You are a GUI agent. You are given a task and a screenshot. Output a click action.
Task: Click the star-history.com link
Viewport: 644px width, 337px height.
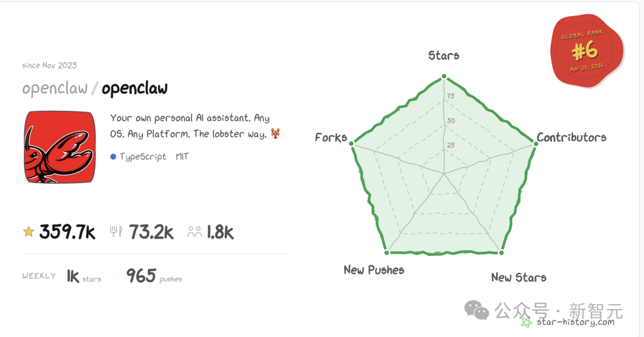(574, 322)
